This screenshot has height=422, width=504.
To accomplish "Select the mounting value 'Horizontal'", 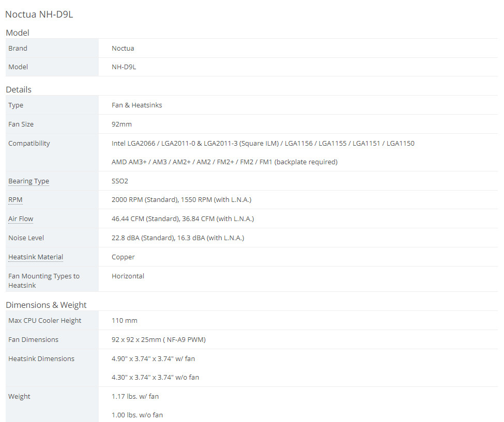I will 128,276.
